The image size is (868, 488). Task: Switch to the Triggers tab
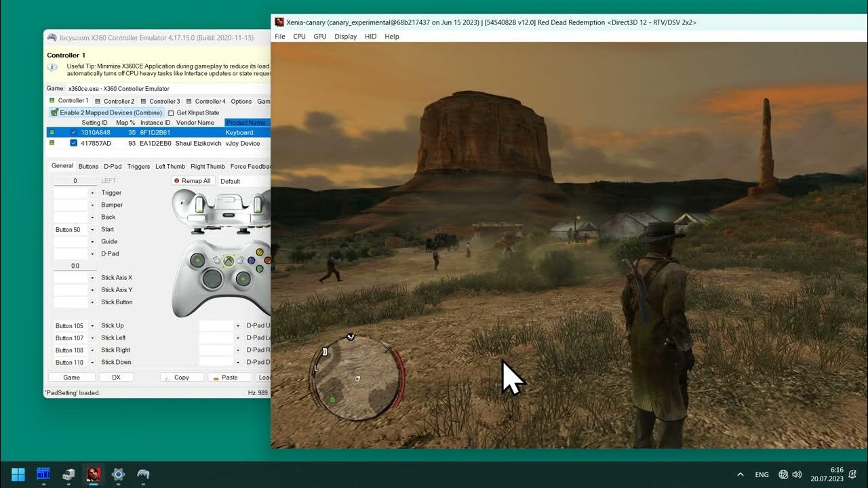(x=138, y=166)
